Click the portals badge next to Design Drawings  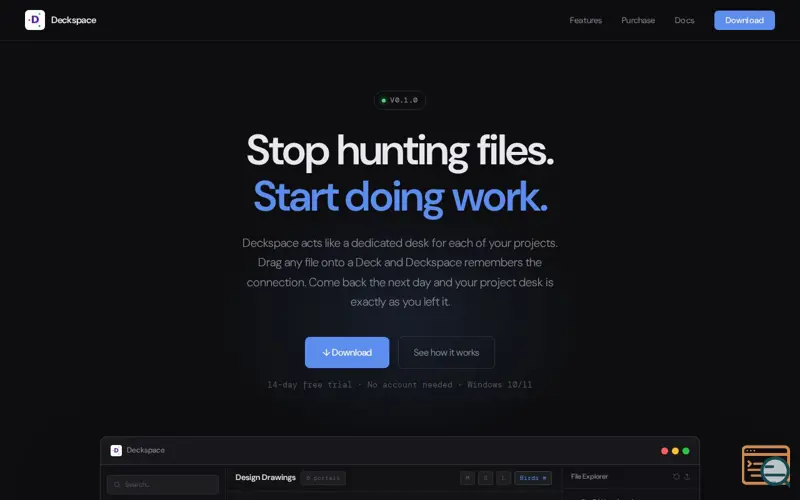click(x=323, y=478)
